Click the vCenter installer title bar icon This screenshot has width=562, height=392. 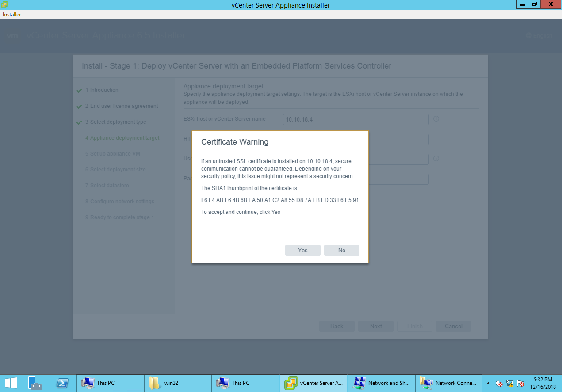tap(4, 5)
